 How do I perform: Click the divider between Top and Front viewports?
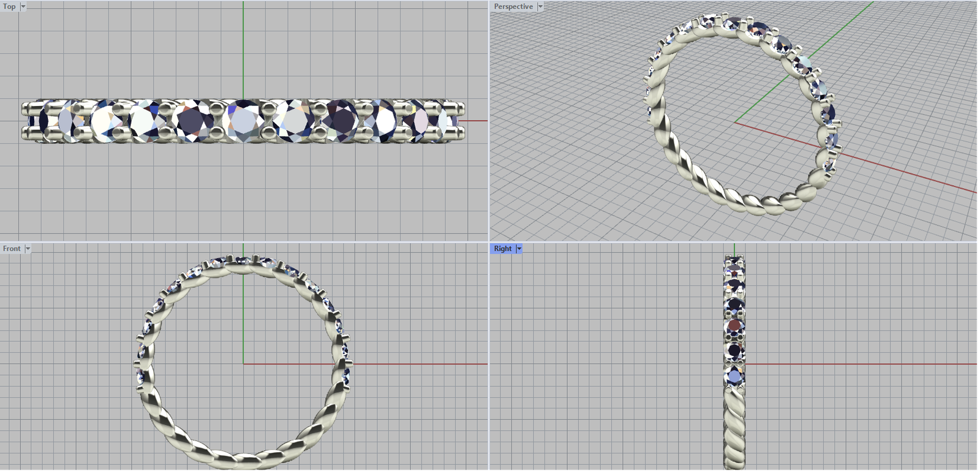[x=244, y=242]
